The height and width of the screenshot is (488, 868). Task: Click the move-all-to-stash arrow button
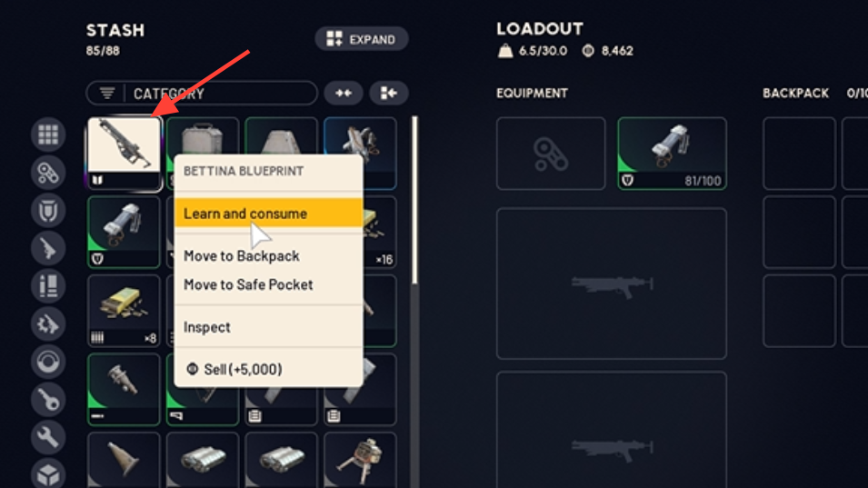[x=389, y=93]
